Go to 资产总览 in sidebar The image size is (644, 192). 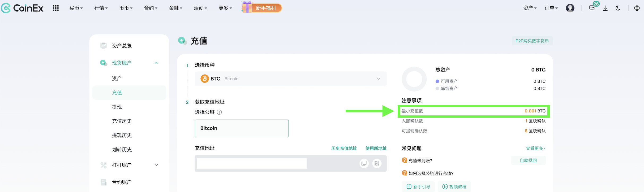[122, 46]
